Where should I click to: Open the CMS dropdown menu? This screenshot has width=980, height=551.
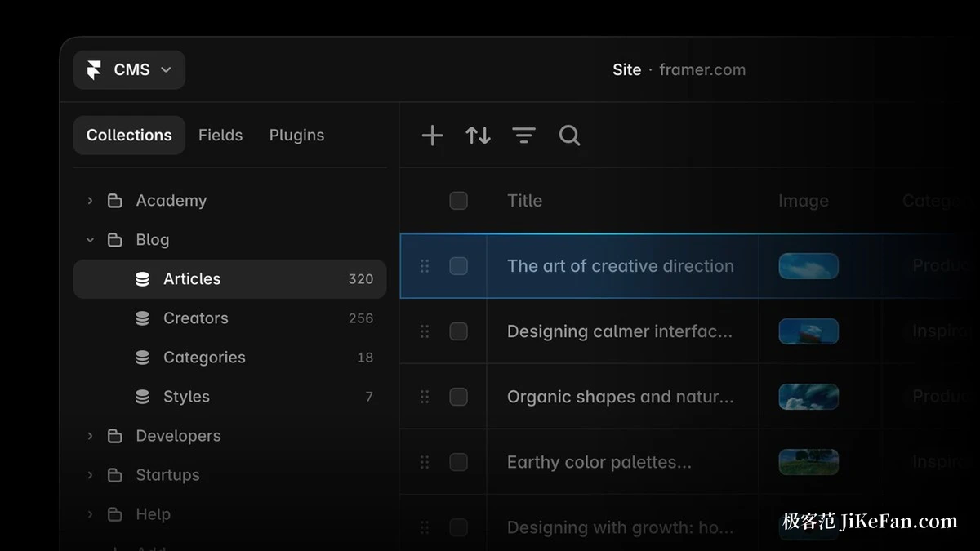click(x=129, y=70)
